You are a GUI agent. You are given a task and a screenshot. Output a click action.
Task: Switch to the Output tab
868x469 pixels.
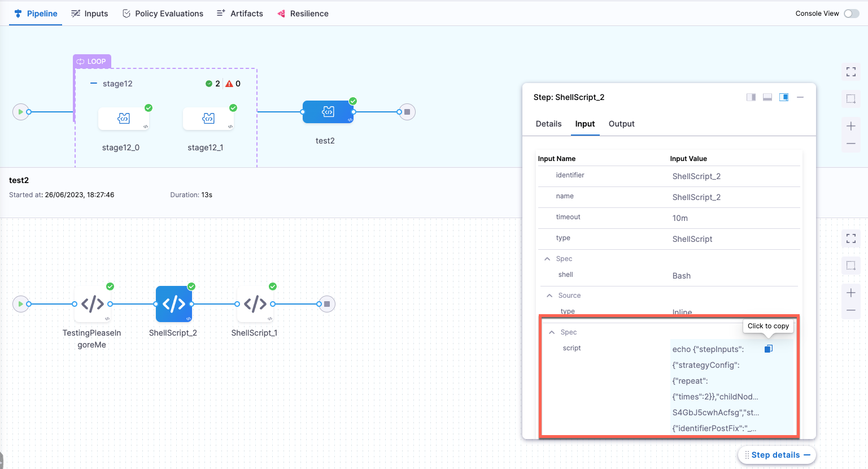(x=621, y=124)
